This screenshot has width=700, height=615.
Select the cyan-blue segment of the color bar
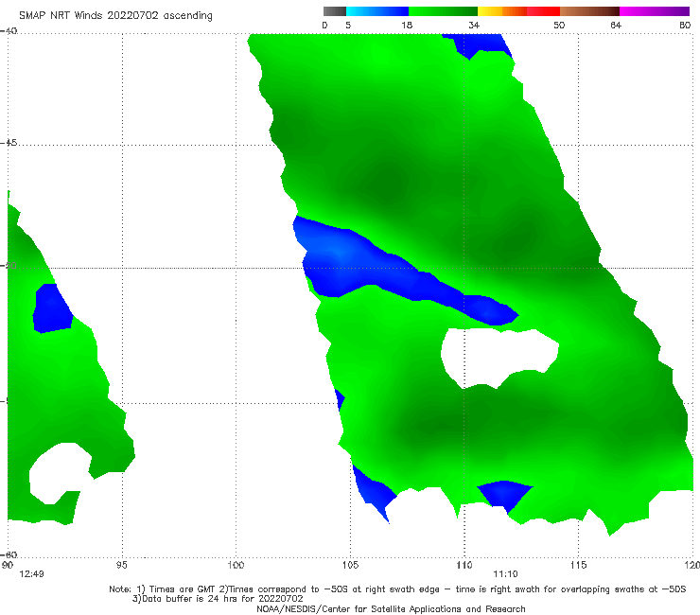377,11
